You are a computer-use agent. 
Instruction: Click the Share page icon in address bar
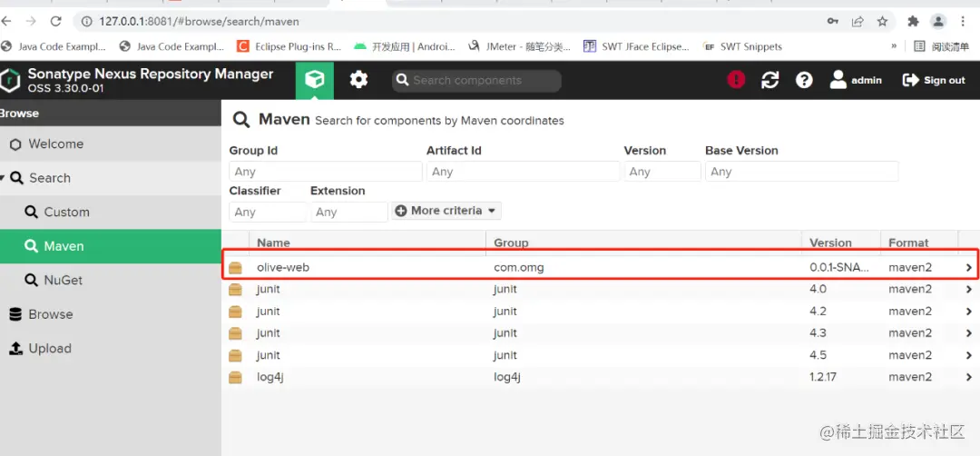(x=857, y=21)
